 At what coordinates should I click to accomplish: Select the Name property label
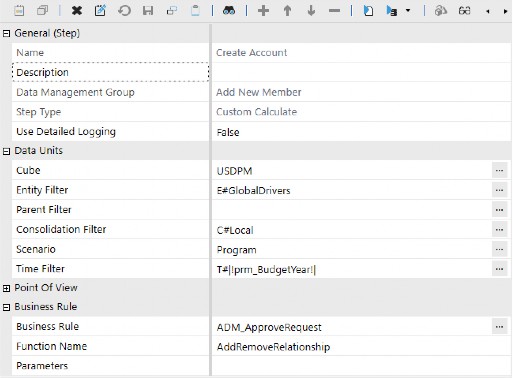click(30, 53)
